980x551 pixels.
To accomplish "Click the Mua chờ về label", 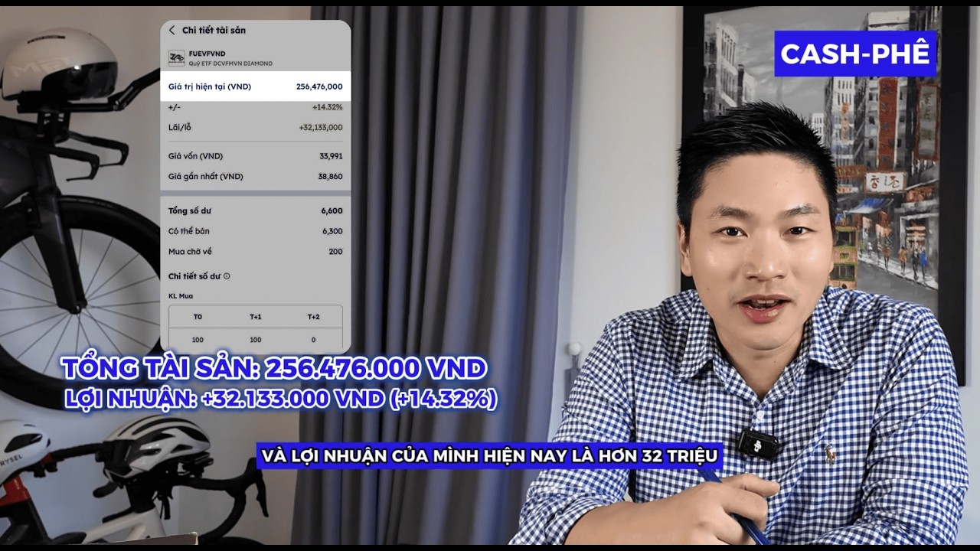I will click(191, 251).
